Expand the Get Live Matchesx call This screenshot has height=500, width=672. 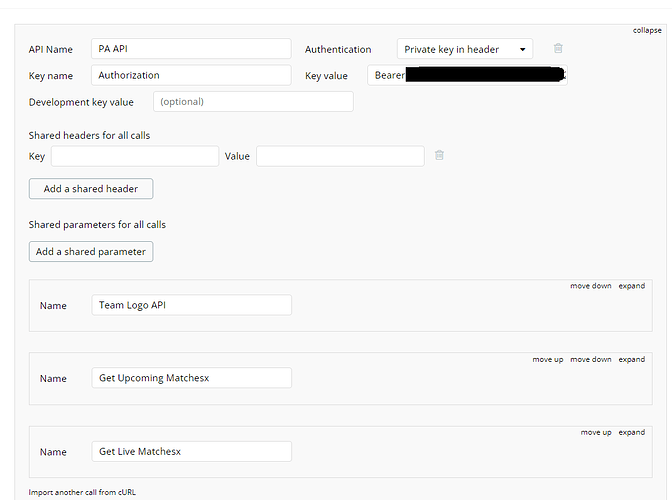(x=631, y=432)
